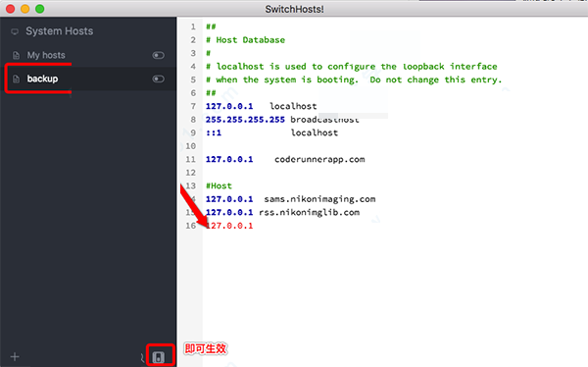Close the SwitchHosts! window
588x367 pixels.
point(11,9)
